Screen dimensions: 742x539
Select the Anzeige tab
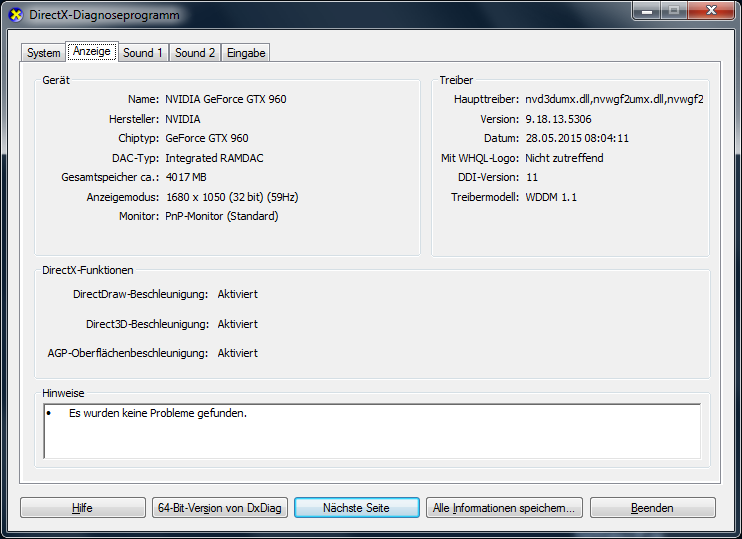pos(92,51)
